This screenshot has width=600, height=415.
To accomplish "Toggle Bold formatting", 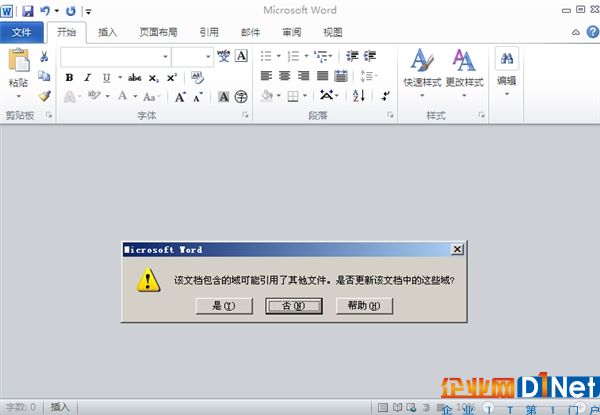I will coord(69,78).
